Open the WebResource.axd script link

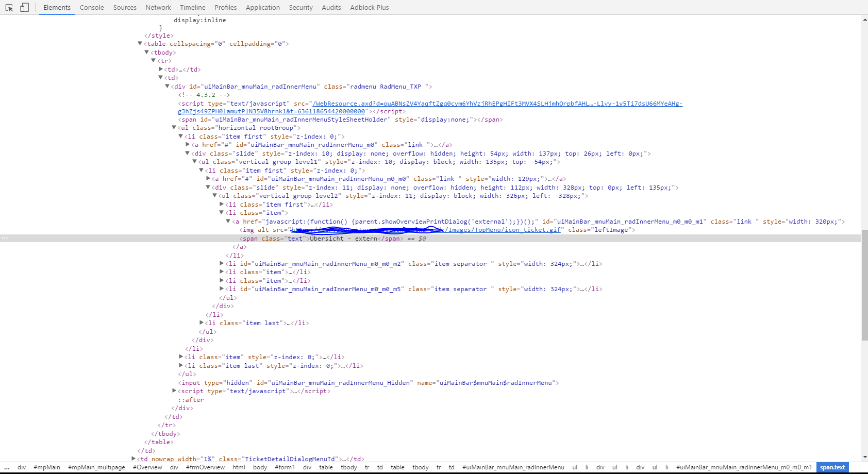click(x=497, y=104)
